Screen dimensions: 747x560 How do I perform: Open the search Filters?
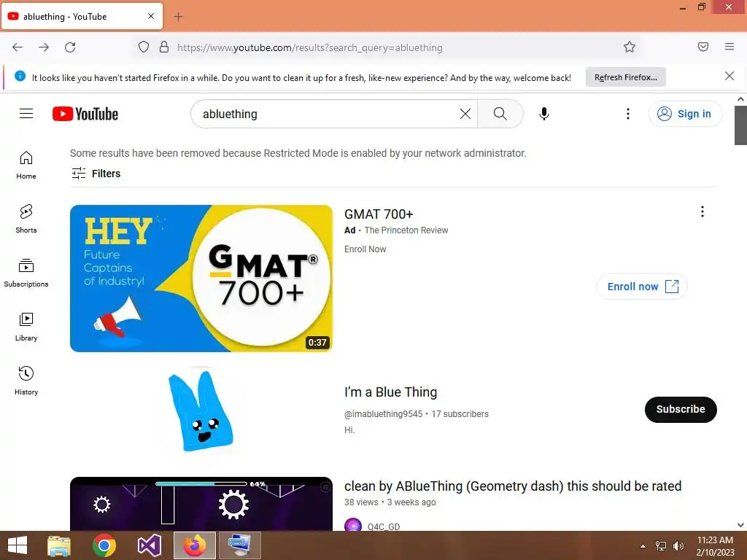pos(96,174)
